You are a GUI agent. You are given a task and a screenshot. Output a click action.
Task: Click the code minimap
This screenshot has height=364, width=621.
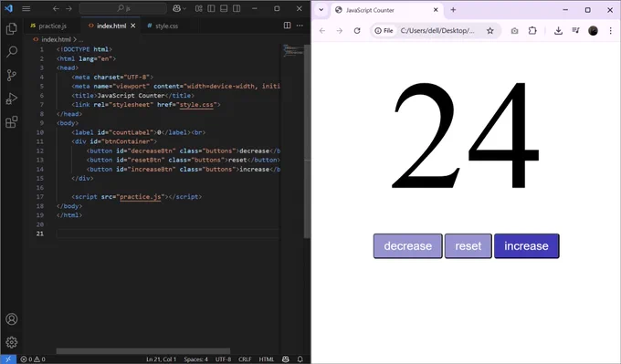tap(292, 51)
